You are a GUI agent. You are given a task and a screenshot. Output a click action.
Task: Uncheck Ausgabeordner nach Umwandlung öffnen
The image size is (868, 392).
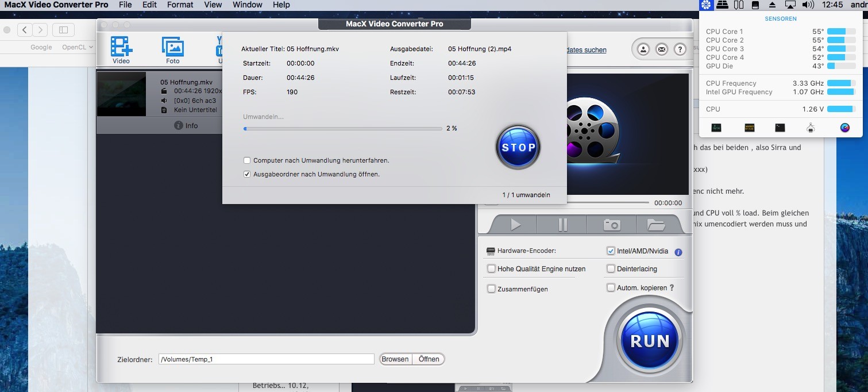[x=247, y=174]
